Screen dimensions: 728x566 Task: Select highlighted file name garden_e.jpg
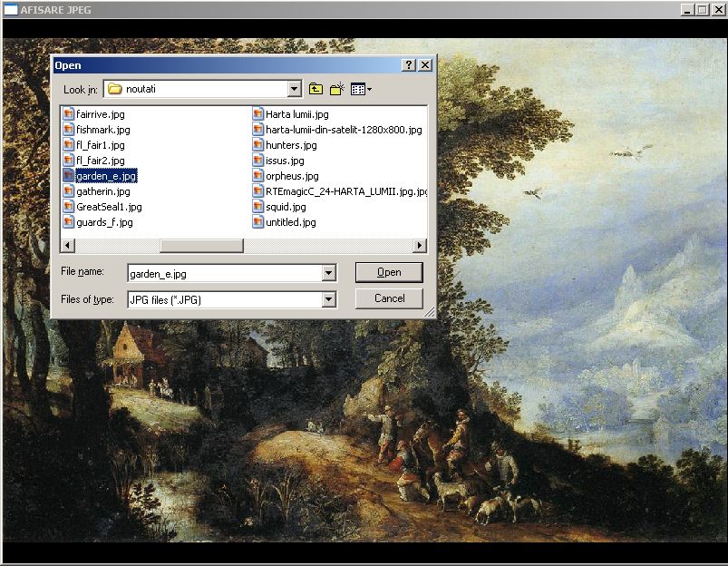click(x=106, y=176)
